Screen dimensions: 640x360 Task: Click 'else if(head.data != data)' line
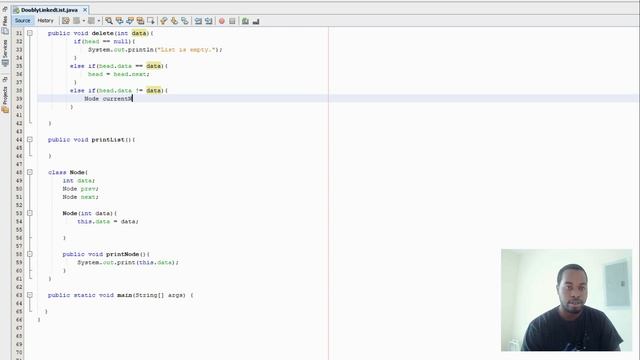coord(119,91)
